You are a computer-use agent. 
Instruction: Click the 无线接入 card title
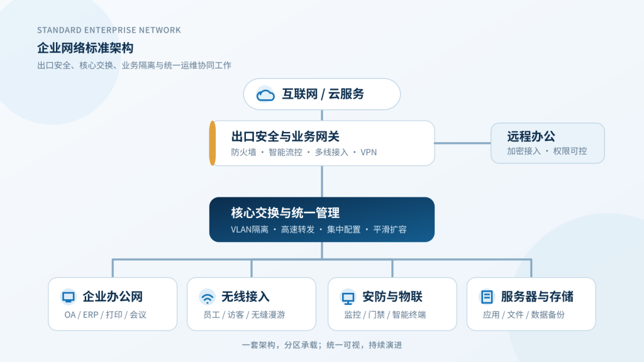point(245,297)
